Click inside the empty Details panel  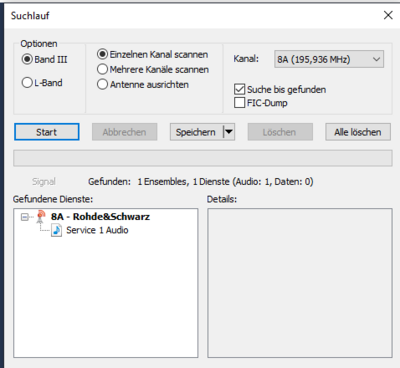coord(300,283)
